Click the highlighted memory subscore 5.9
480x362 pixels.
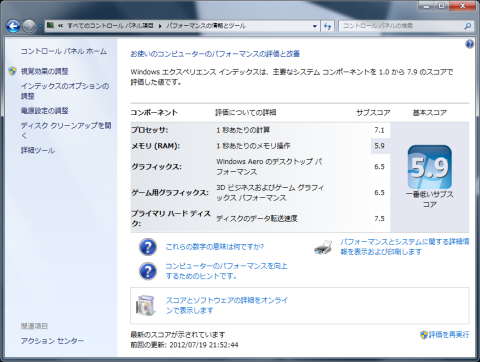(379, 146)
